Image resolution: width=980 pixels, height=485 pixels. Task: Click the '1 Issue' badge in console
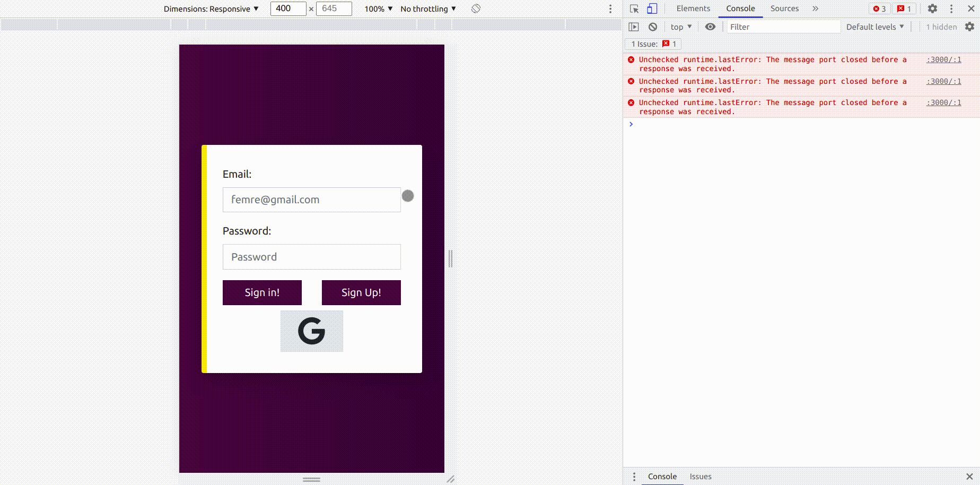point(654,44)
